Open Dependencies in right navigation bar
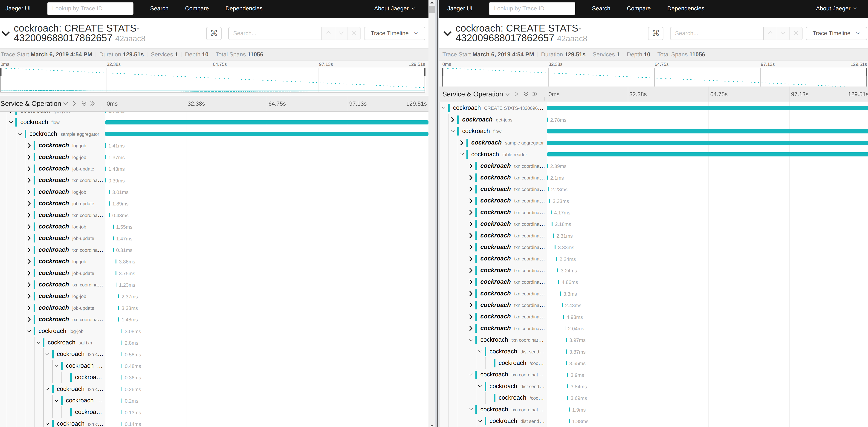Screen dimensions: 868x427 tap(685, 9)
